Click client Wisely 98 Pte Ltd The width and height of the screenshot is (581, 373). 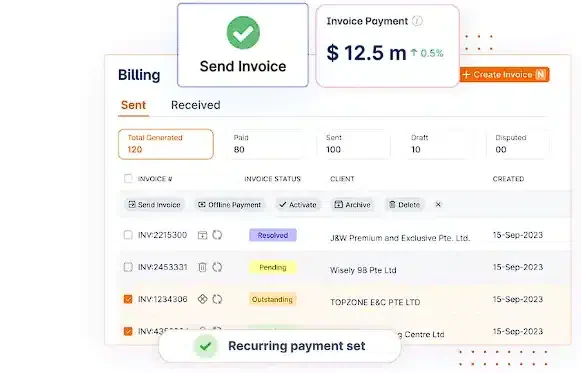click(x=363, y=270)
